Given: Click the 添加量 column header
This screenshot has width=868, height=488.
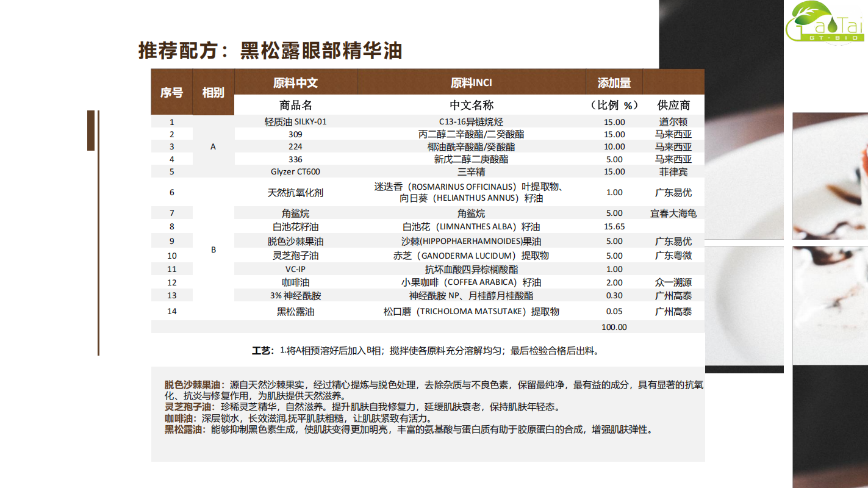Looking at the screenshot, I should [x=614, y=83].
